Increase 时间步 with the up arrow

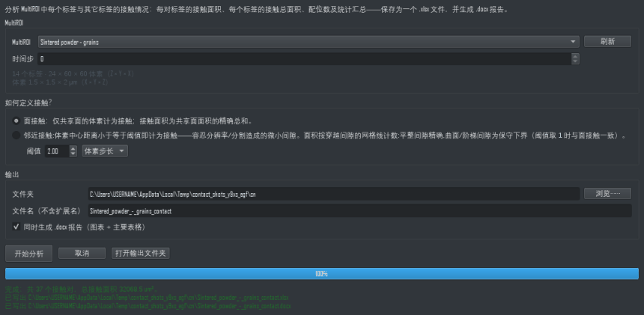(575, 56)
